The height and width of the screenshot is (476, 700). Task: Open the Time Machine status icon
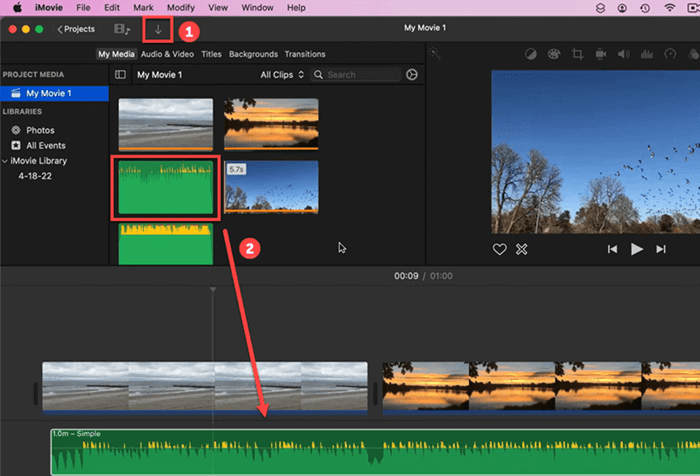click(x=645, y=8)
